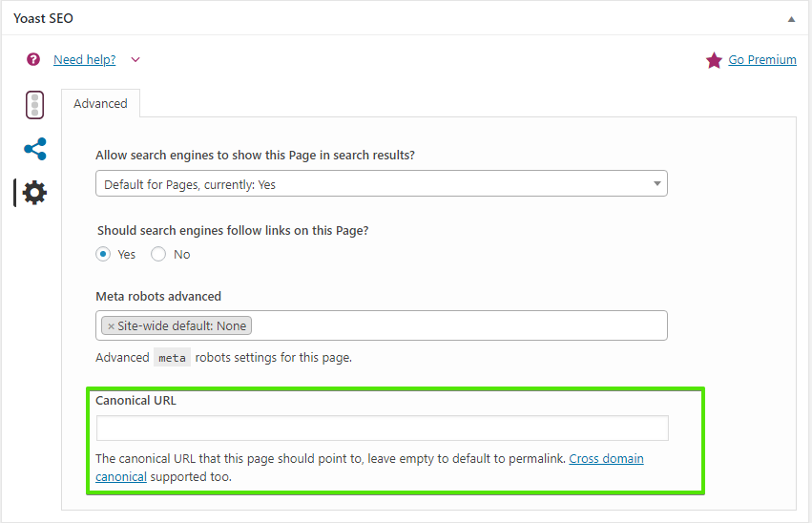Remove the Site-wide default: None tag

[111, 326]
